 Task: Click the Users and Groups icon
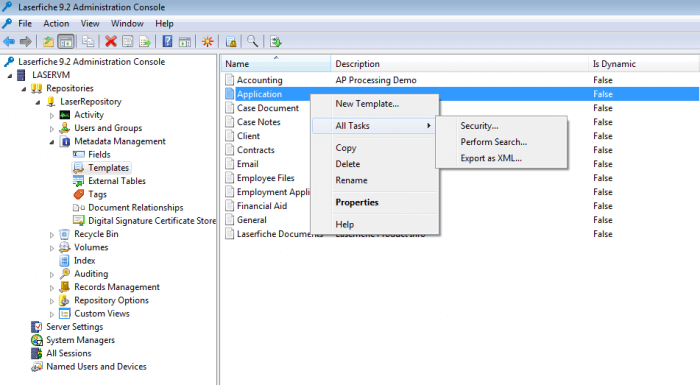coord(65,128)
